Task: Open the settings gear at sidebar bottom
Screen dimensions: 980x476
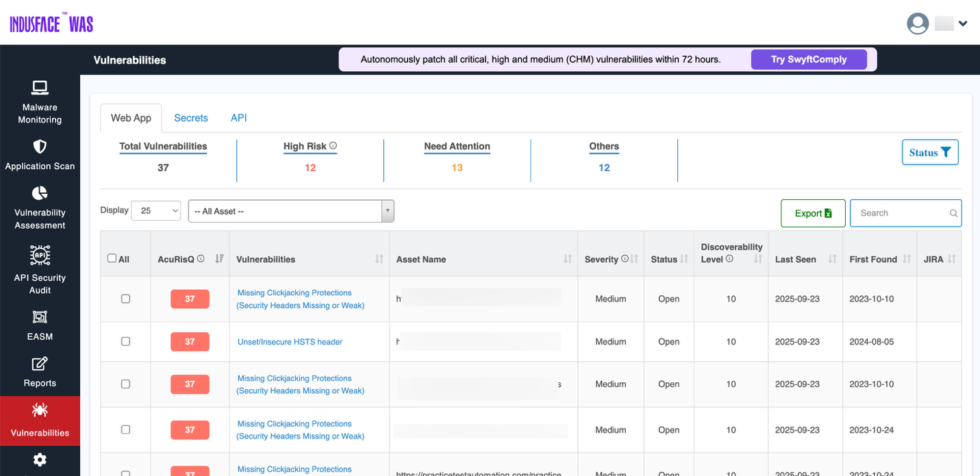Action: 40,460
